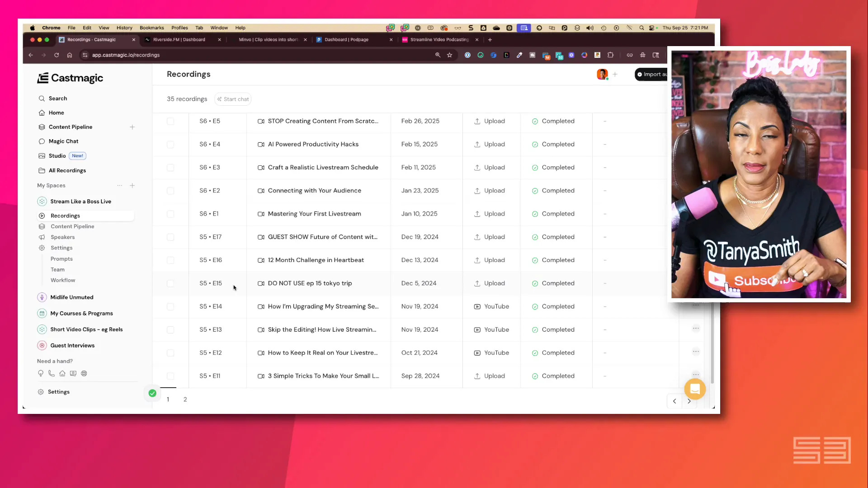Click the Start chat button
868x488 pixels.
233,99
